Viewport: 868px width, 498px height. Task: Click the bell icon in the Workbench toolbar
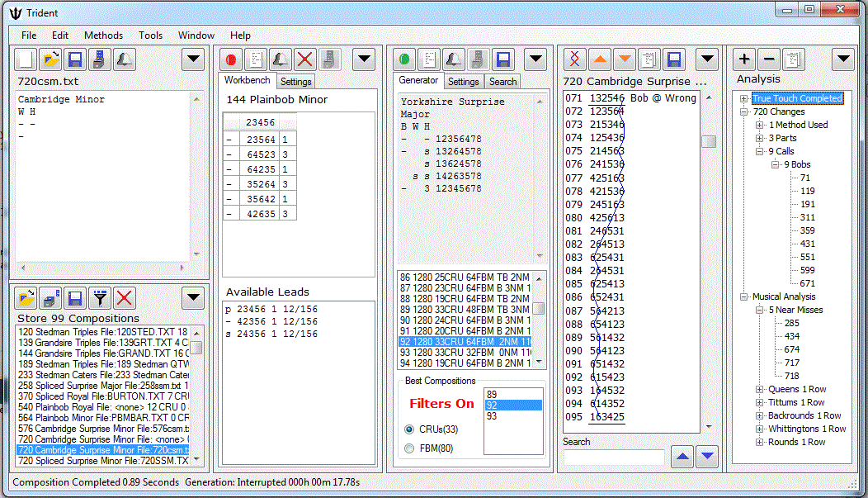coord(280,59)
